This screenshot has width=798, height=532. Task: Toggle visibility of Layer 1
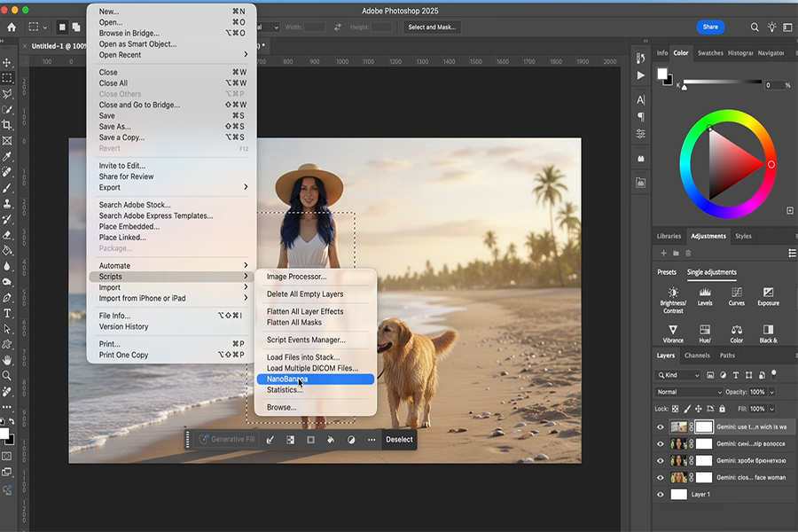click(x=661, y=495)
